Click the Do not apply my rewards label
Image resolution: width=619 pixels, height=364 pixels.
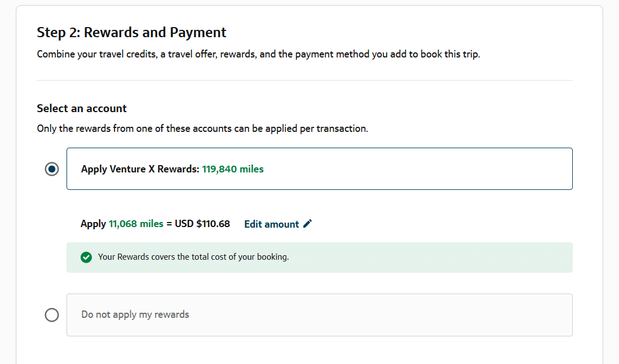pyautogui.click(x=135, y=314)
